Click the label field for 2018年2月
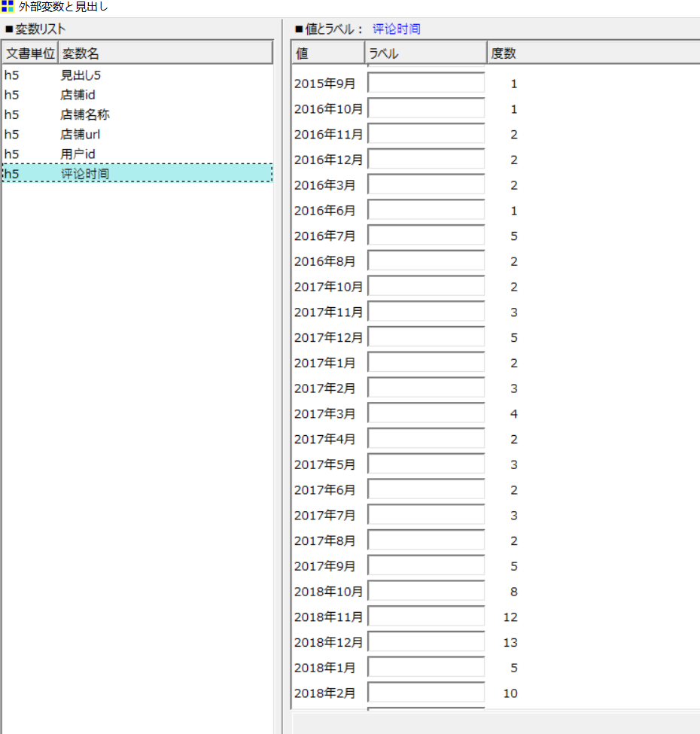 [x=425, y=692]
